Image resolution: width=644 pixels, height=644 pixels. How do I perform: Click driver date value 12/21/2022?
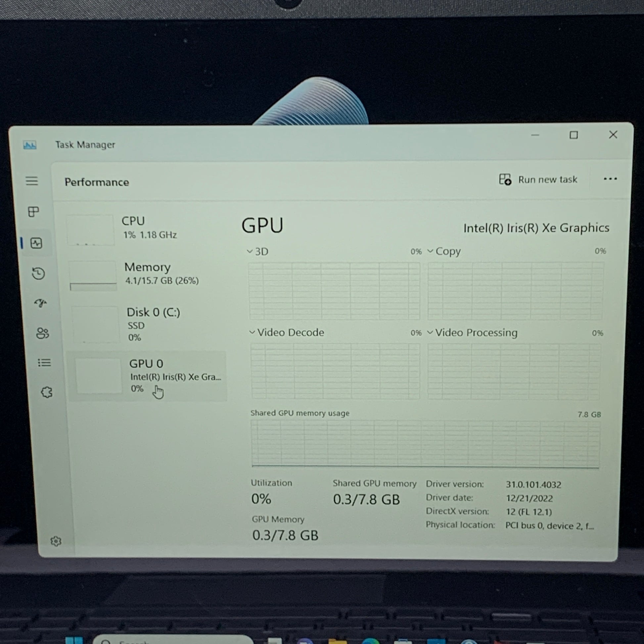click(529, 498)
